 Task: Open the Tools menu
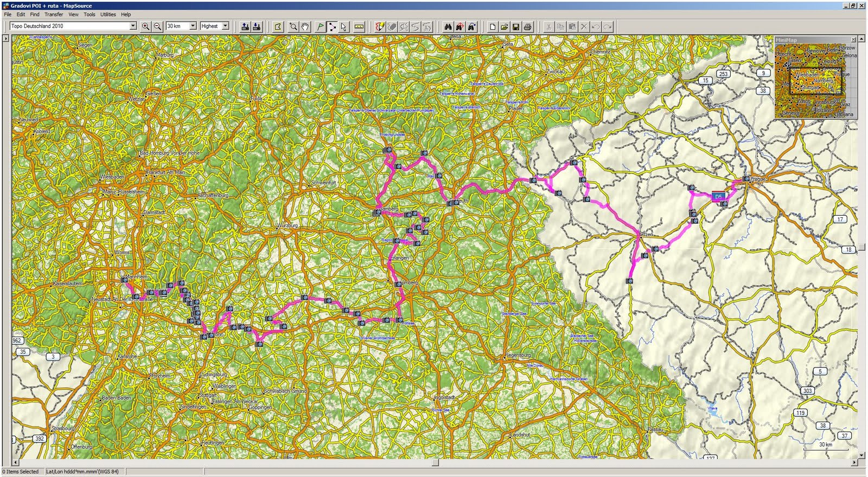point(90,15)
